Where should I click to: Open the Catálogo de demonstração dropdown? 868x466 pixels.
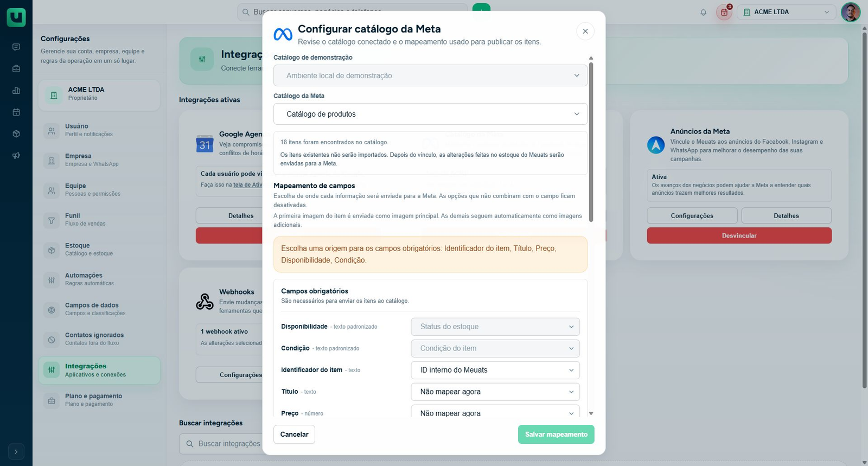click(430, 75)
